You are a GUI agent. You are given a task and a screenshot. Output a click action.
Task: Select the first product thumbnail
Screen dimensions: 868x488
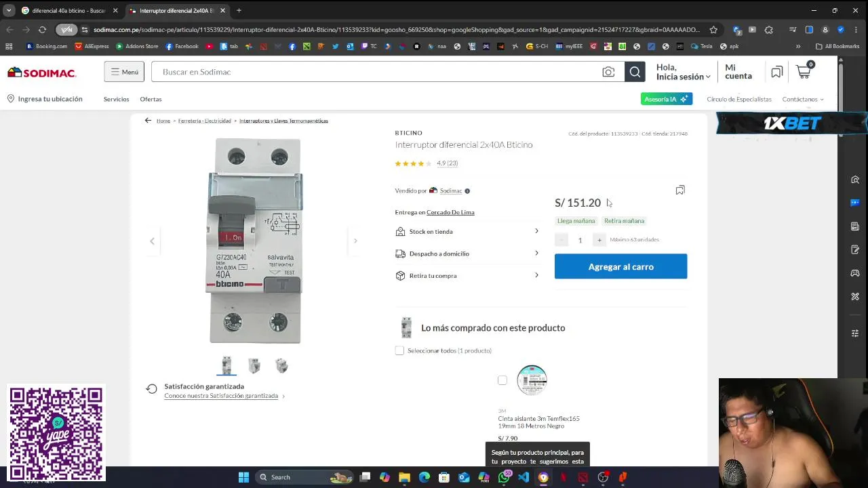coord(226,365)
